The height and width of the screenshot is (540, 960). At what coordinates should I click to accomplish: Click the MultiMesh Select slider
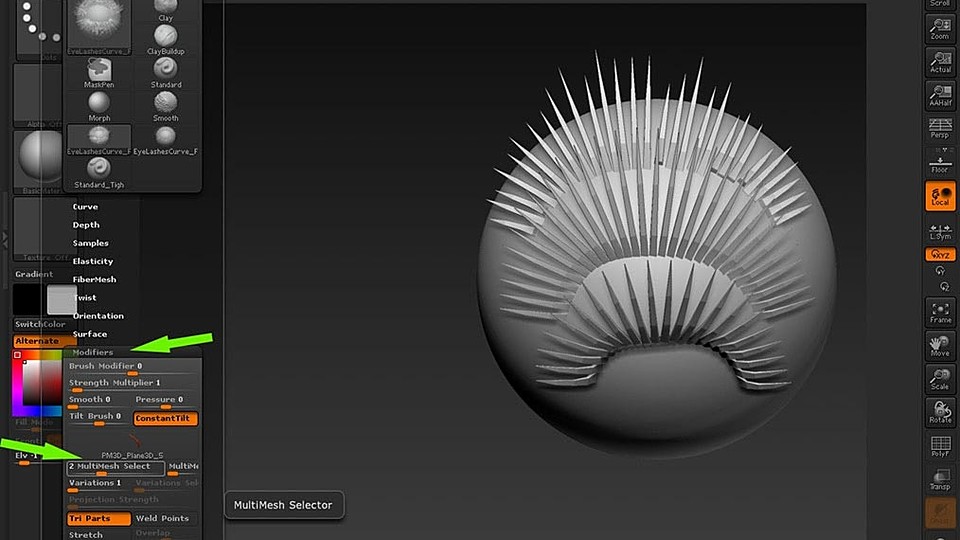click(115, 468)
